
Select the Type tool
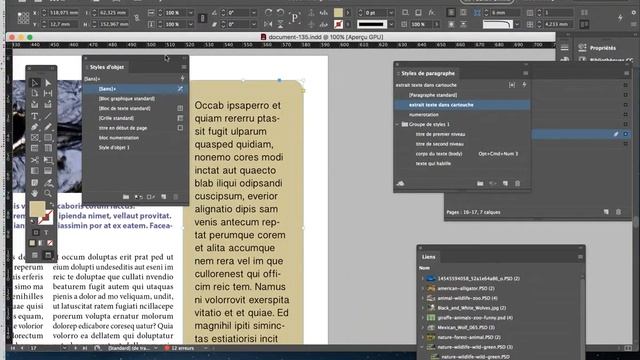pos(35,116)
